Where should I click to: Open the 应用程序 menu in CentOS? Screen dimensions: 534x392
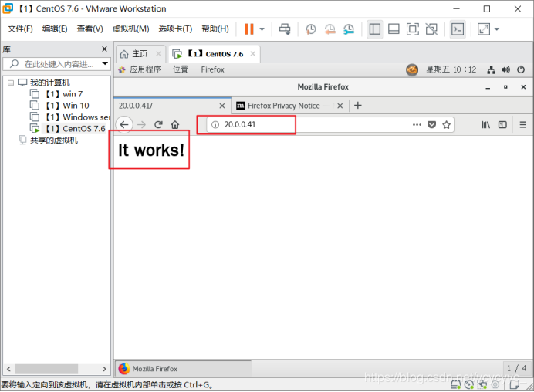(x=144, y=69)
